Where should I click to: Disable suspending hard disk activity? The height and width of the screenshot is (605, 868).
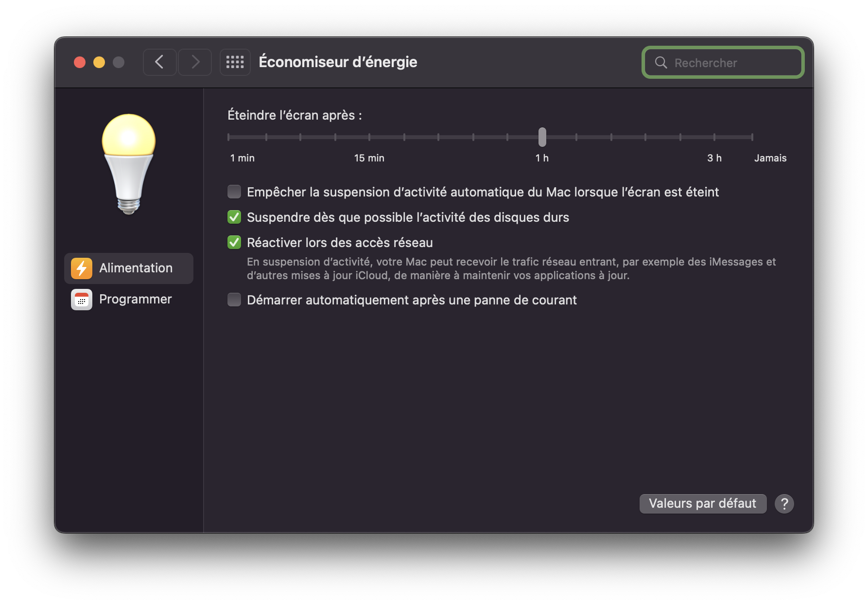point(234,217)
